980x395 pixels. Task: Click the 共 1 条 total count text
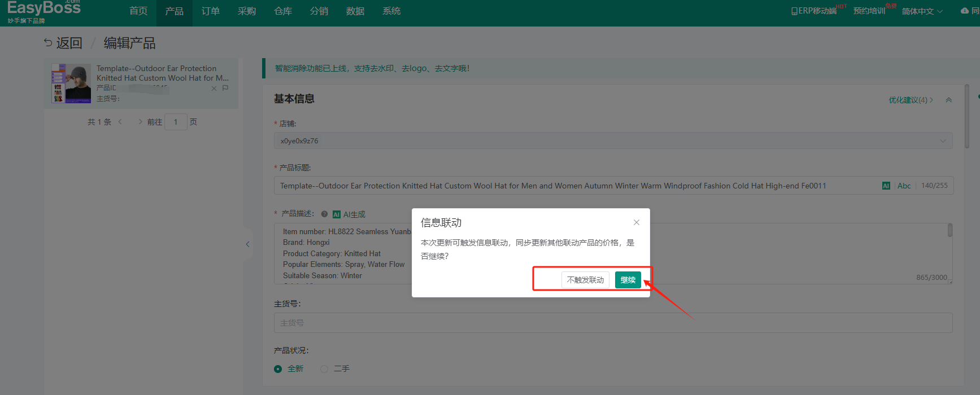pos(99,122)
